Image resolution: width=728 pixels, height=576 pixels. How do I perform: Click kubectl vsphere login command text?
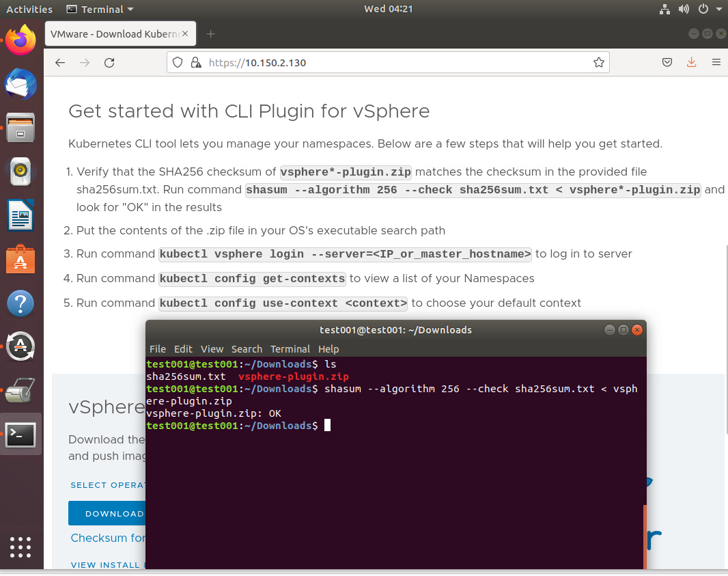[345, 253]
